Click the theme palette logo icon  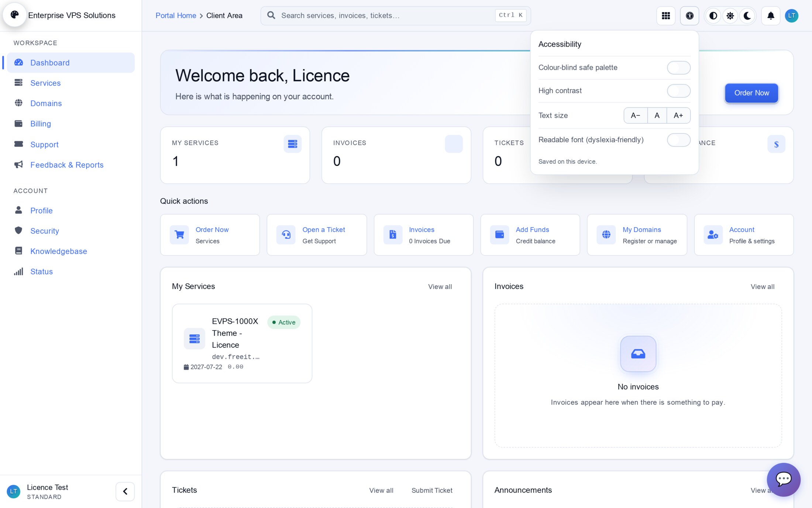coord(15,15)
